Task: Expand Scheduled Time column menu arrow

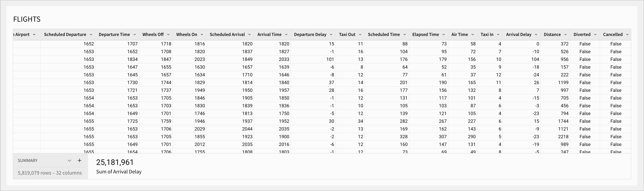Action: [405, 34]
